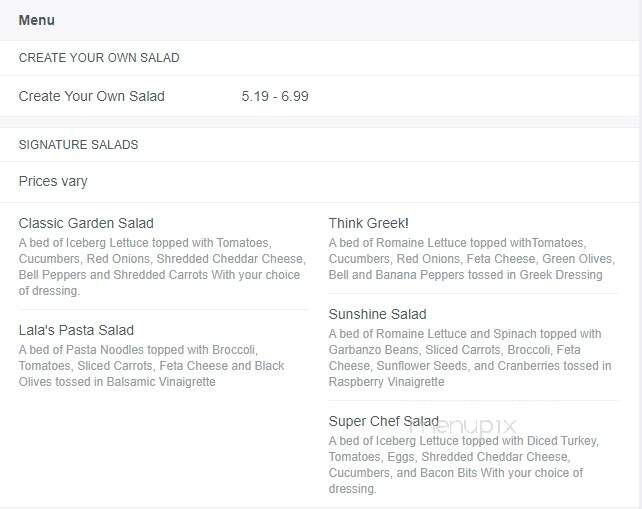Image resolution: width=642 pixels, height=509 pixels.
Task: Click the Lala's Pasta Salad description text
Action: click(151, 366)
